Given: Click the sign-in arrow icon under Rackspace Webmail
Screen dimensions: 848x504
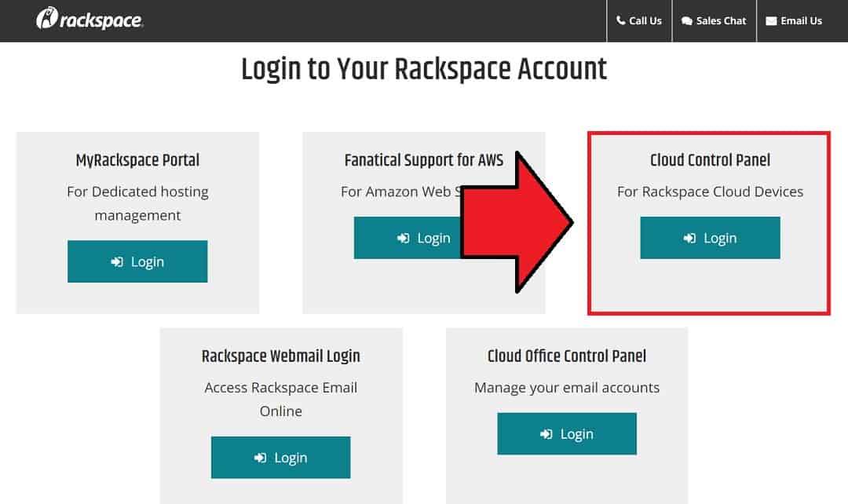Looking at the screenshot, I should (260, 458).
